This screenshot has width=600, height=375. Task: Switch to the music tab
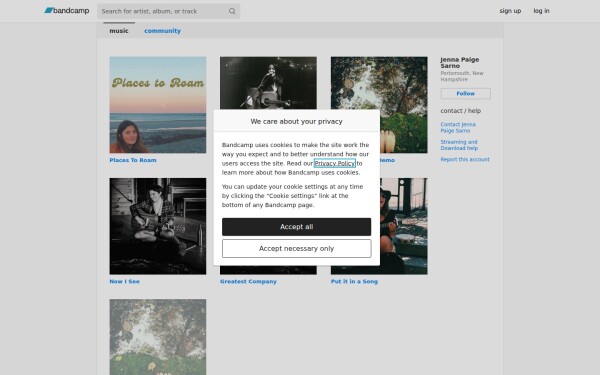point(119,31)
